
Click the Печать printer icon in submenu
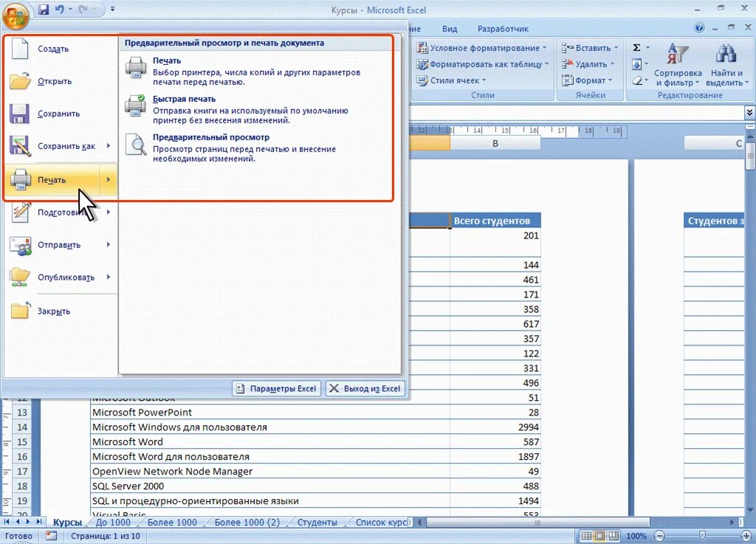tap(136, 67)
